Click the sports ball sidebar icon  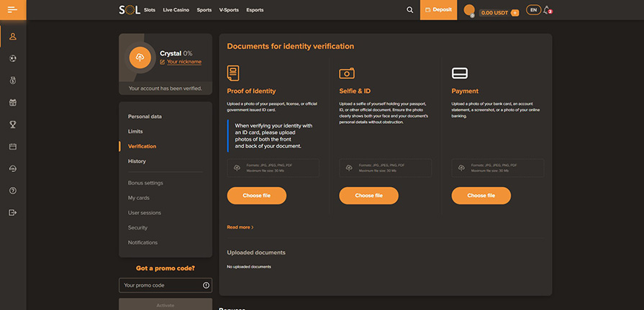point(13,58)
